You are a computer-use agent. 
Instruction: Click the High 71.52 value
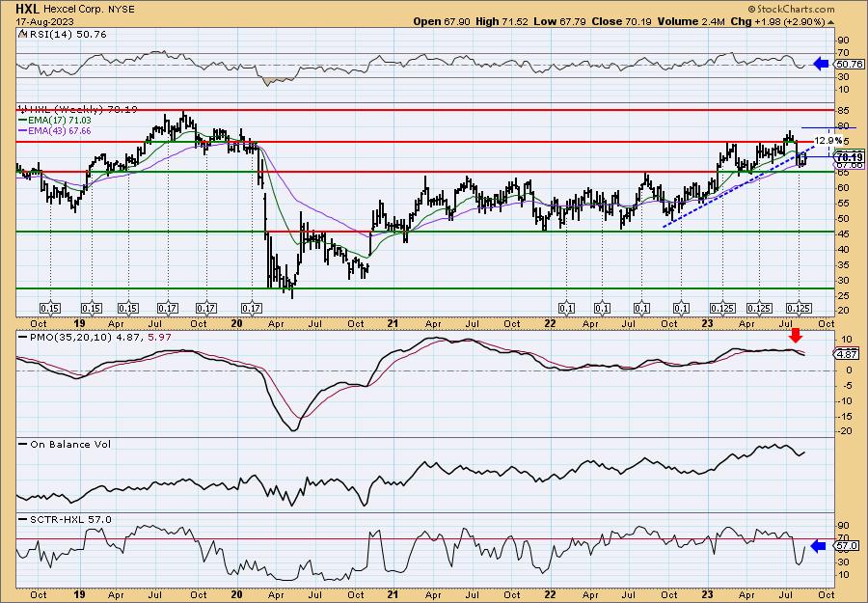[502, 21]
